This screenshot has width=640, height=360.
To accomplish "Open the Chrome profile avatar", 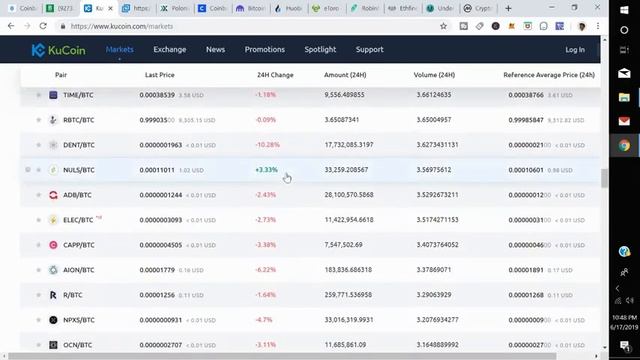I will (x=582, y=26).
